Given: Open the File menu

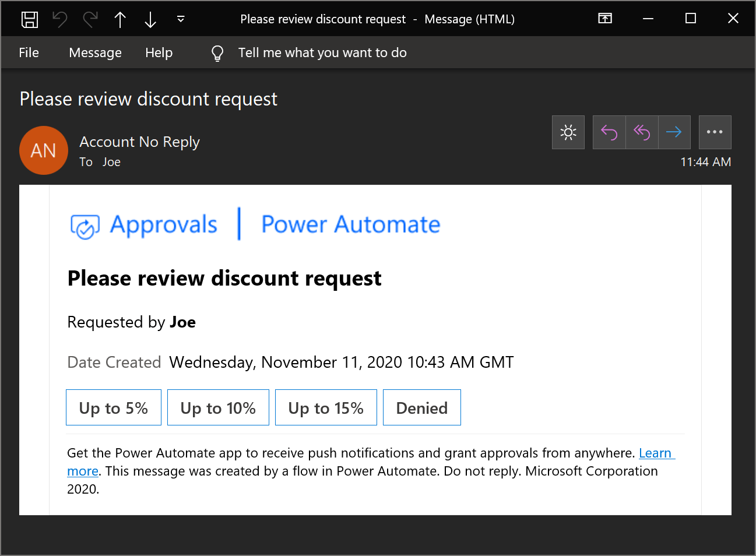Looking at the screenshot, I should pyautogui.click(x=29, y=52).
